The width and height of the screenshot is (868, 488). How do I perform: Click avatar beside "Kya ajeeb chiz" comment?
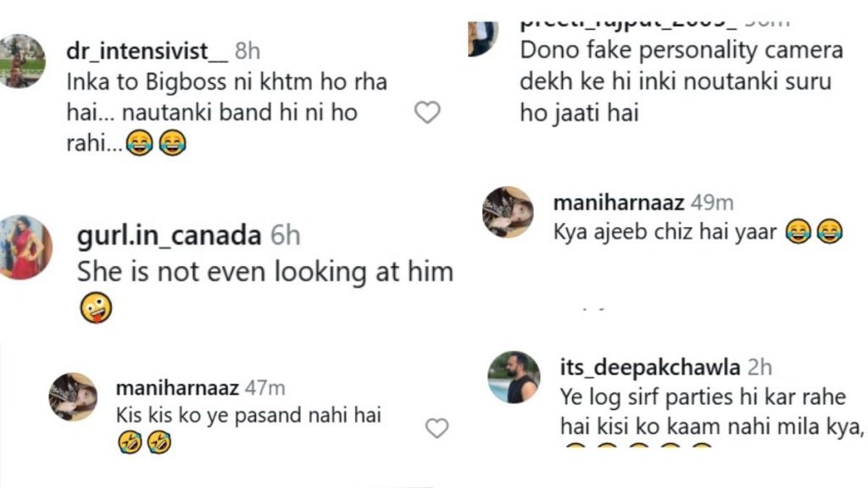[x=508, y=212]
